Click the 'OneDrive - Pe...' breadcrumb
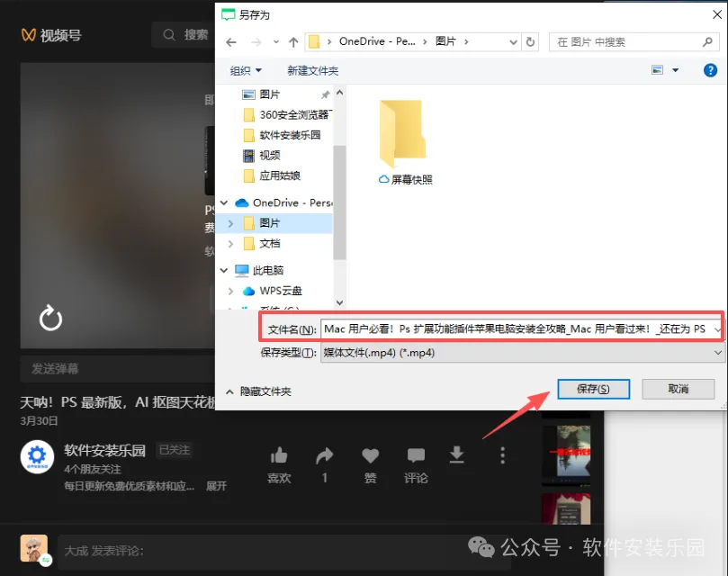The height and width of the screenshot is (576, 728). pos(377,41)
